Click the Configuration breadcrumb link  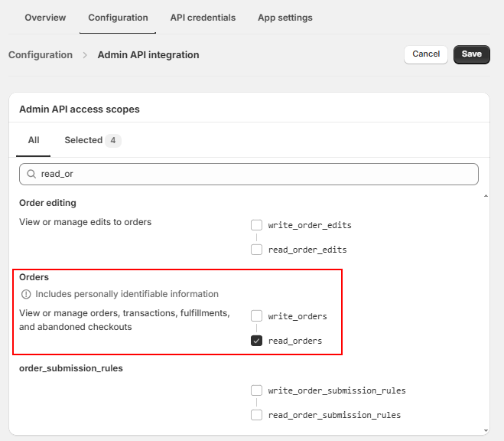click(x=41, y=55)
